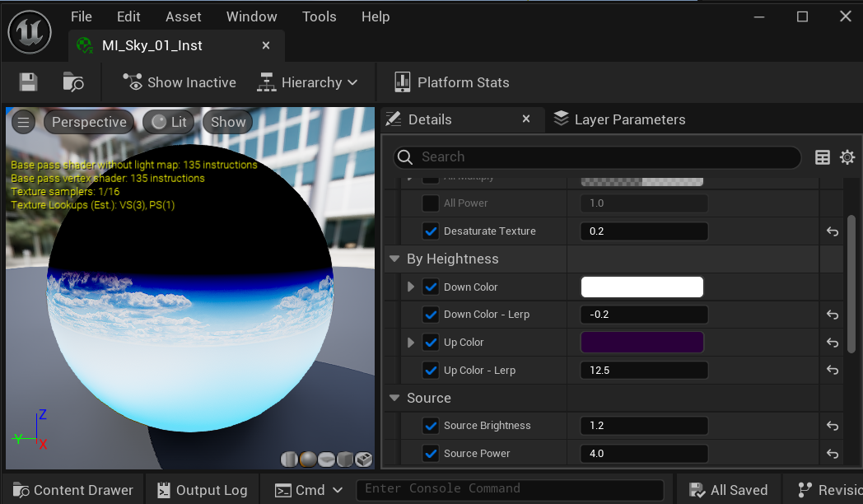Viewport: 863px width, 504px height.
Task: Browse to asset in Content Browser
Action: pyautogui.click(x=73, y=82)
